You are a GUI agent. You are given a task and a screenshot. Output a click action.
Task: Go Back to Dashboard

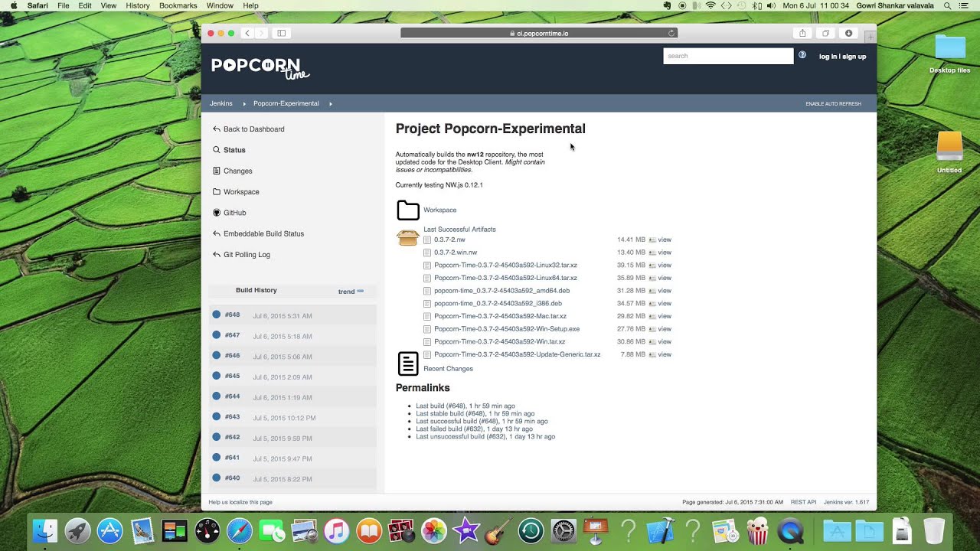tap(253, 129)
